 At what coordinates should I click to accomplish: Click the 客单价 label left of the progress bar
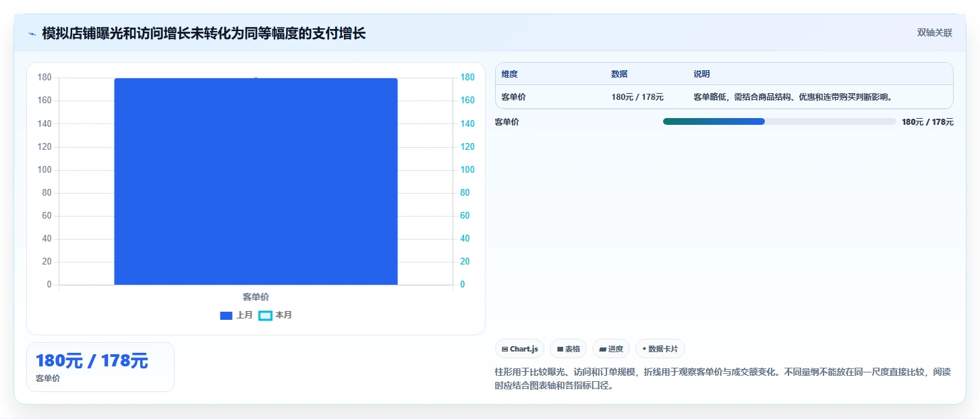click(507, 122)
